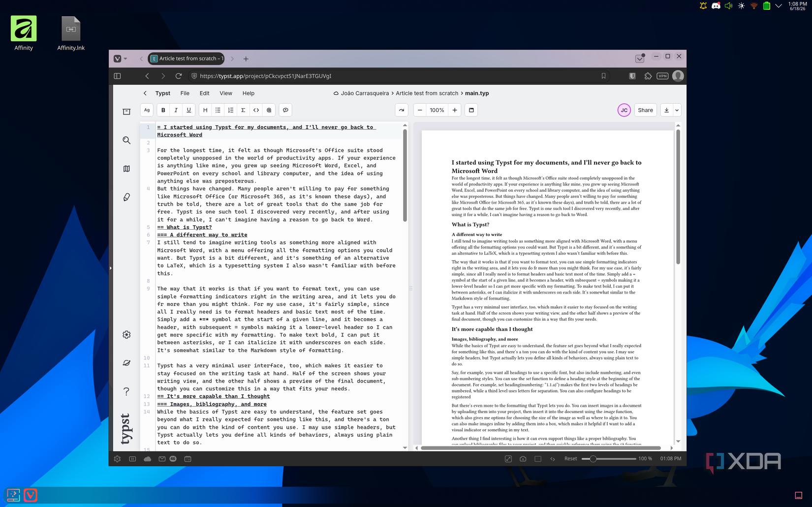
Task: Reload the page
Action: (179, 76)
